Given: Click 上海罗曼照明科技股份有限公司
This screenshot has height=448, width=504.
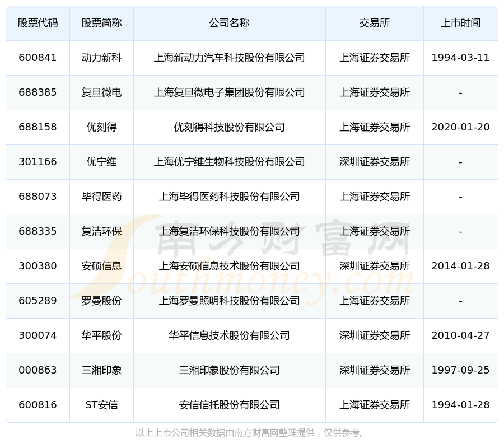Looking at the screenshot, I should click(x=229, y=301).
